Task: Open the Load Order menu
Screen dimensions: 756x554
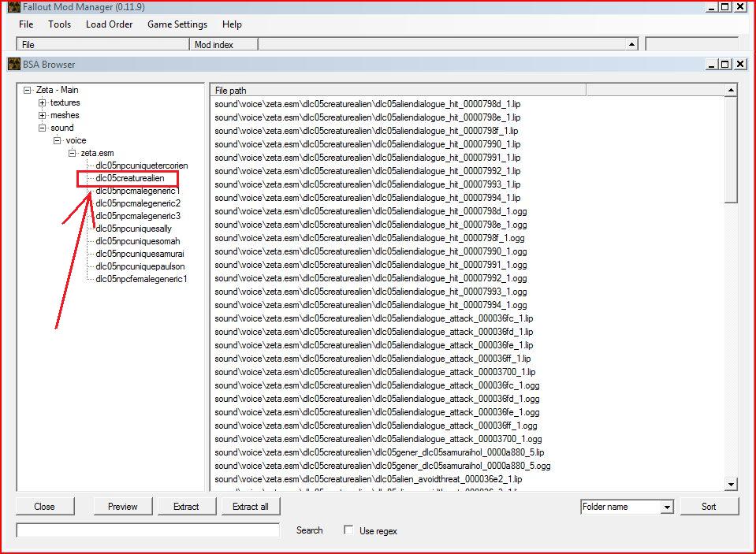Action: 109,24
